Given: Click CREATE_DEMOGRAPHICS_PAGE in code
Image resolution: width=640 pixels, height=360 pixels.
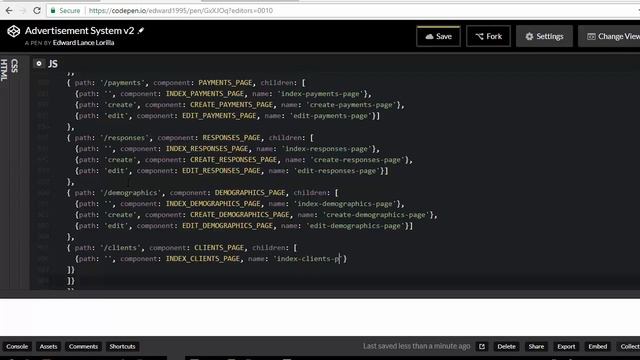Looking at the screenshot, I should (240, 215).
